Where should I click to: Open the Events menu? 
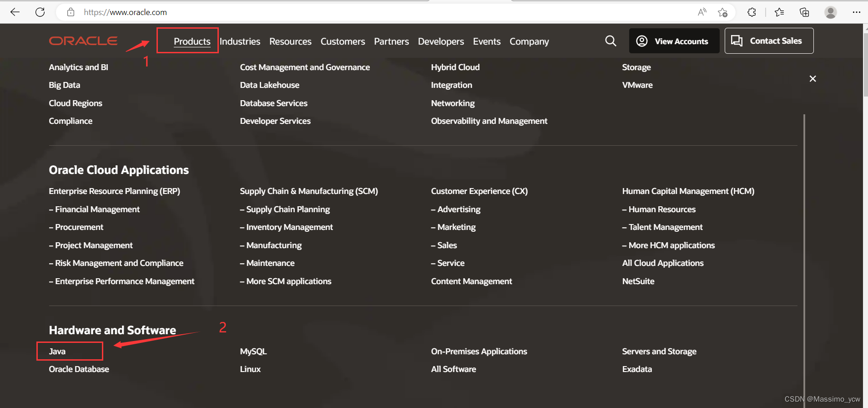pos(487,41)
